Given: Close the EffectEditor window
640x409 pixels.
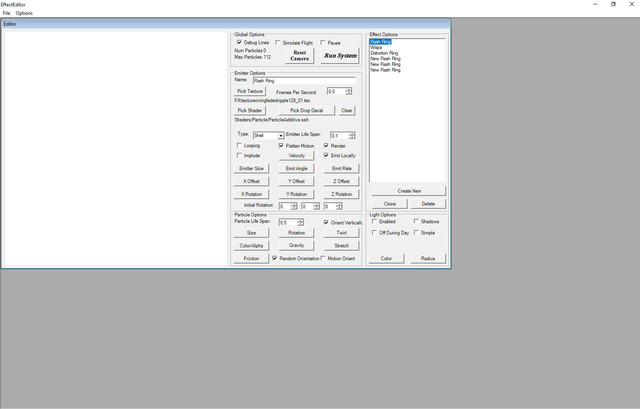Looking at the screenshot, I should pos(631,4).
